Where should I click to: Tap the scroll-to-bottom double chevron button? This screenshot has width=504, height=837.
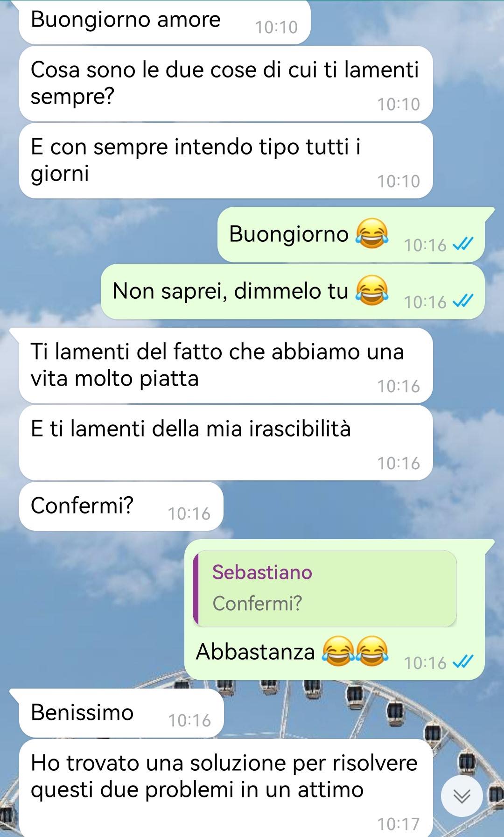tap(462, 796)
